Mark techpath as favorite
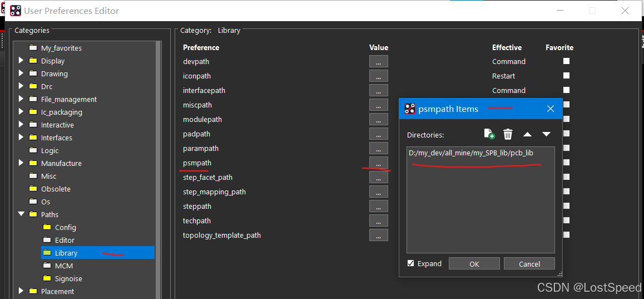This screenshot has width=644, height=299. (566, 220)
